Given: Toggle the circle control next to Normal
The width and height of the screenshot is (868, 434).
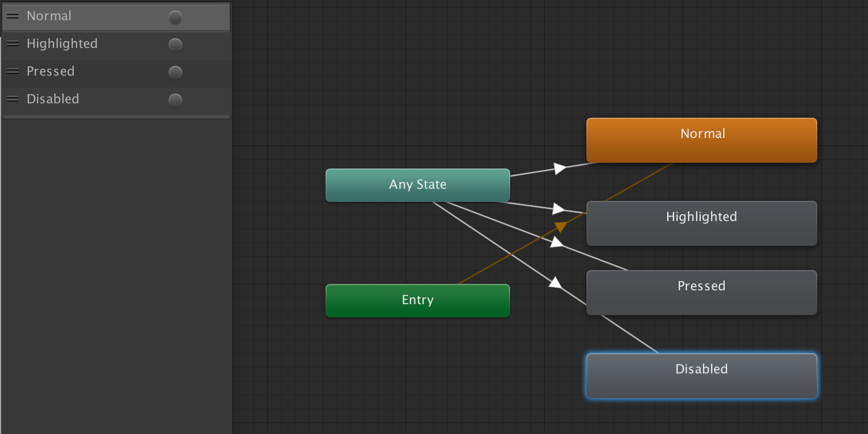Looking at the screenshot, I should (175, 17).
